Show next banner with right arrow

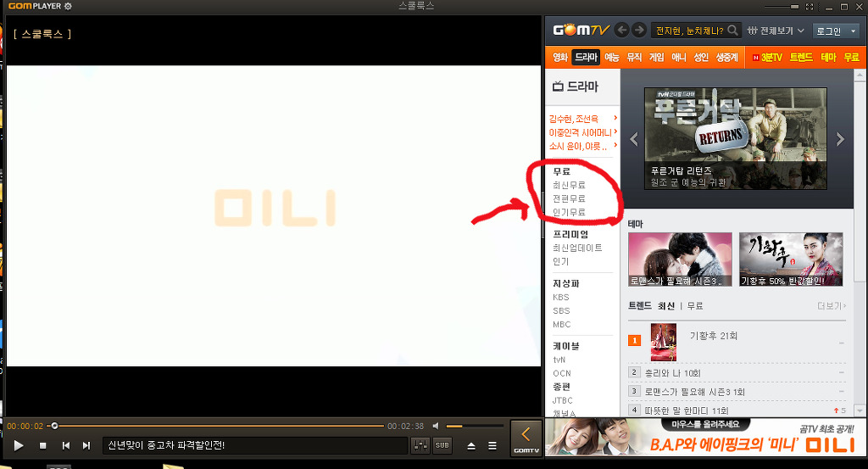click(840, 139)
